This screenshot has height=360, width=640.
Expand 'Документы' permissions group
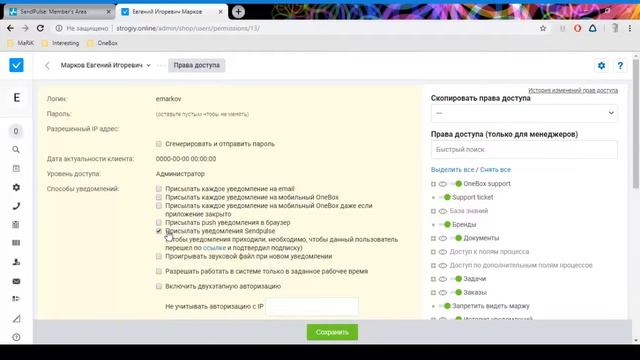tap(433, 238)
